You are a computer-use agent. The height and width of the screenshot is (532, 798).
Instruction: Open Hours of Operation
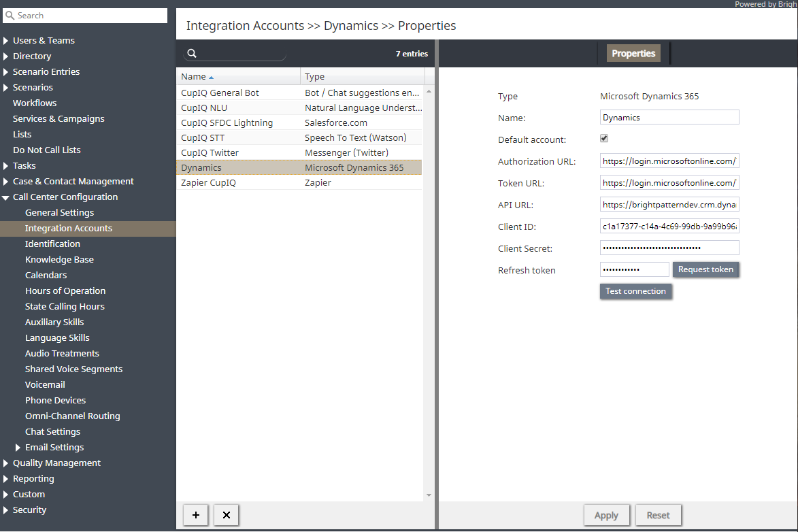[x=65, y=291]
